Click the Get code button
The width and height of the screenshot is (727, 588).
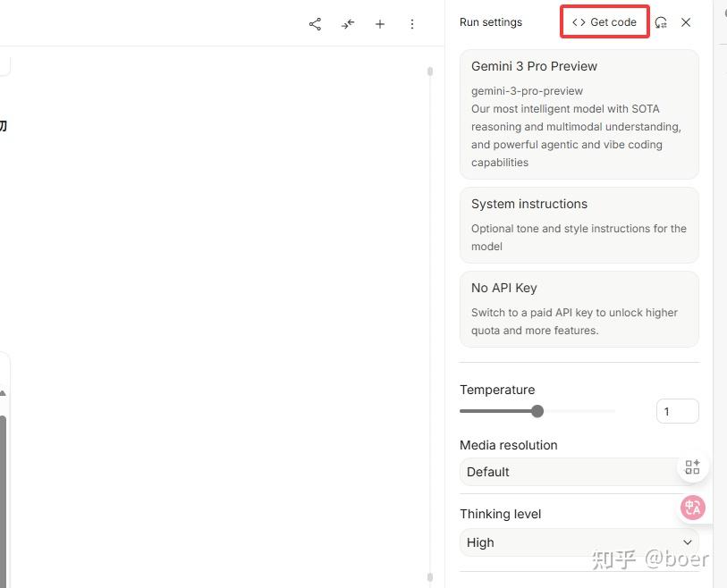pyautogui.click(x=604, y=21)
